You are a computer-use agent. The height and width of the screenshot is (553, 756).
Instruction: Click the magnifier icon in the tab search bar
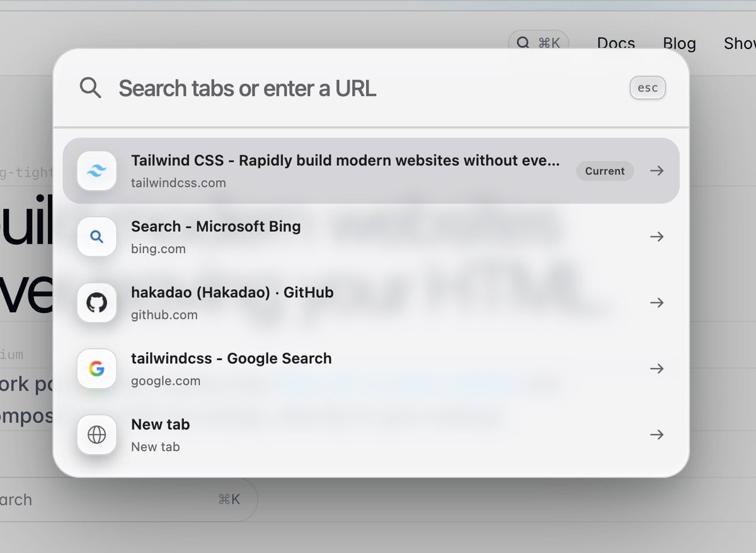click(x=91, y=88)
